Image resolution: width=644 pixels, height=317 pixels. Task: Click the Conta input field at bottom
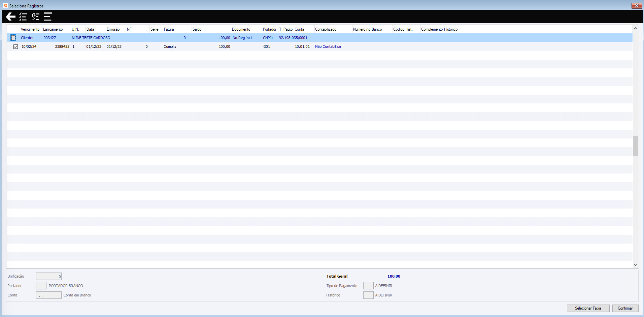coord(49,295)
